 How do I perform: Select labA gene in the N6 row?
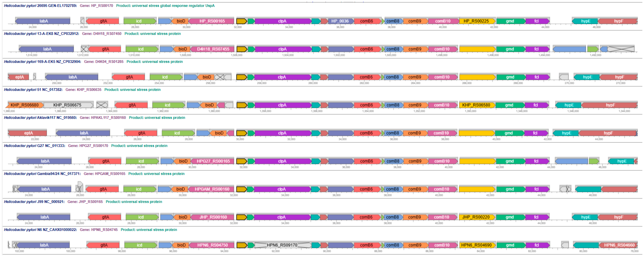tap(43, 245)
